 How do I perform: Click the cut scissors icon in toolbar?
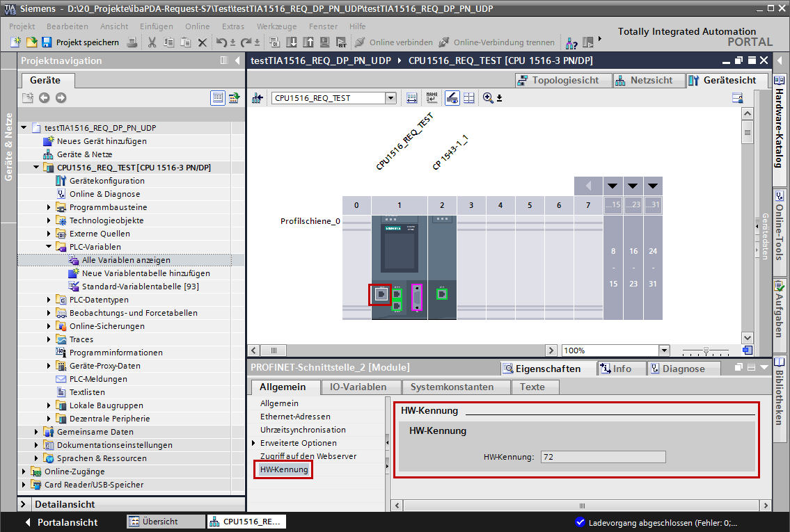click(152, 42)
